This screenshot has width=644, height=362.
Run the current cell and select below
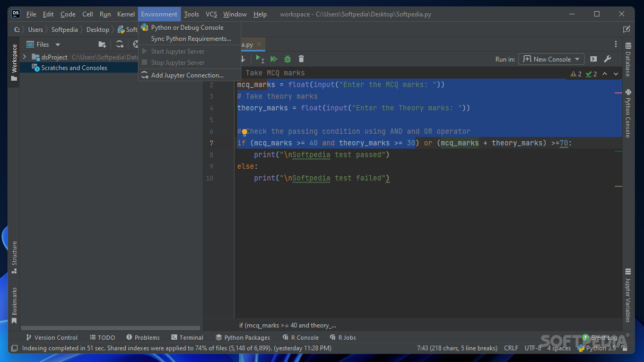click(x=260, y=59)
